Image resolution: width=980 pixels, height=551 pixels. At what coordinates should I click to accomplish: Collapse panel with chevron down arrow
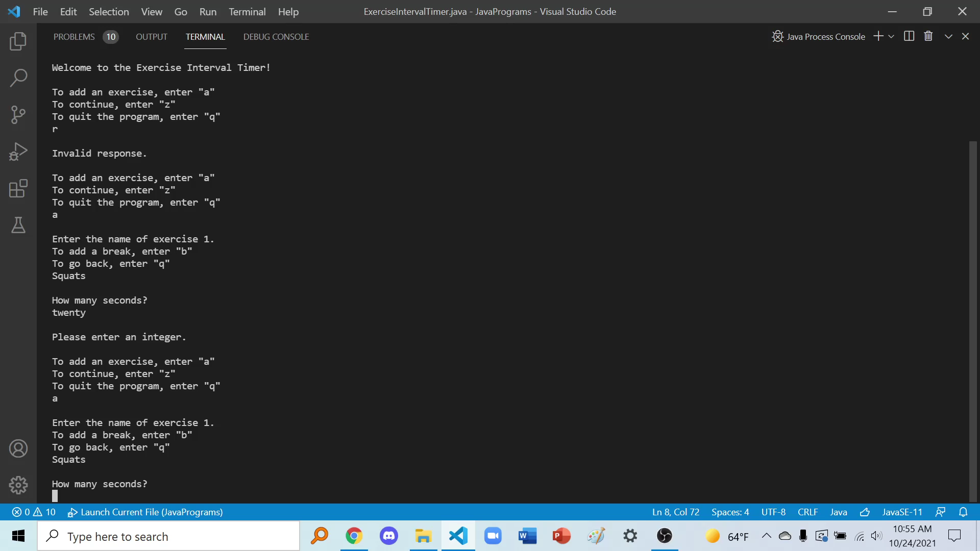(x=948, y=37)
